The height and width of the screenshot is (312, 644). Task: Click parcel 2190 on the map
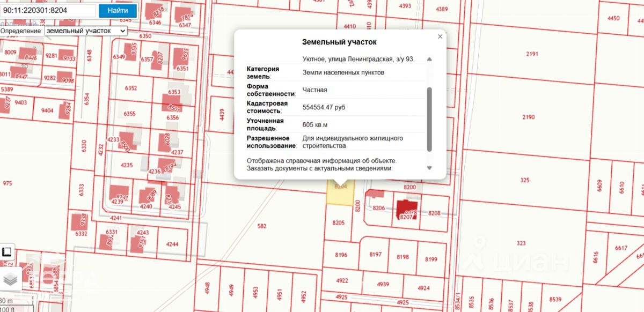528,117
